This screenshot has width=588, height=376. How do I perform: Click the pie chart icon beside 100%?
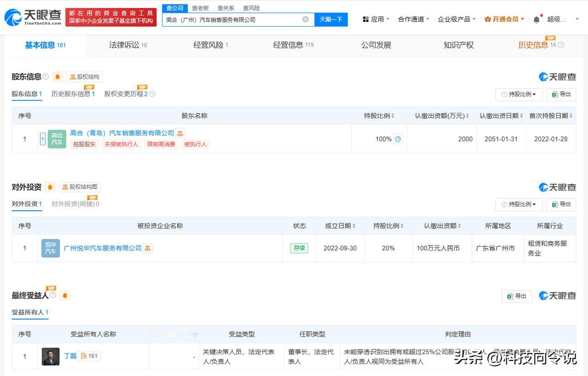(398, 139)
